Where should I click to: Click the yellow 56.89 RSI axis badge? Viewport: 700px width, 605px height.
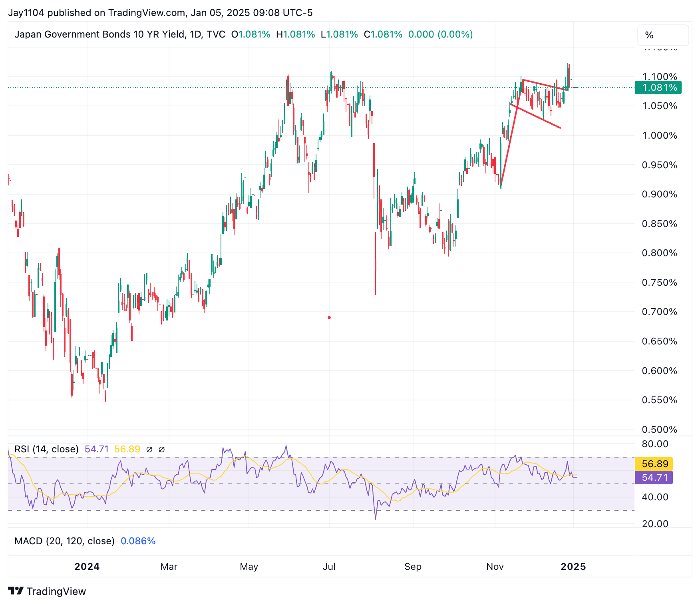(x=654, y=464)
